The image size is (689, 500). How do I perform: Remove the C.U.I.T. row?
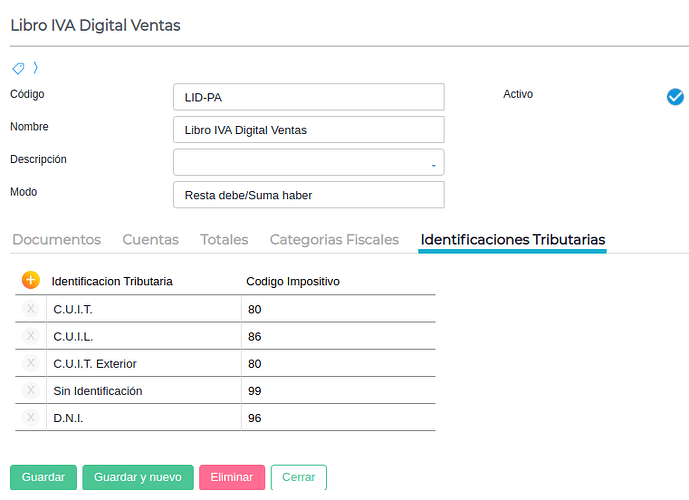coord(30,309)
